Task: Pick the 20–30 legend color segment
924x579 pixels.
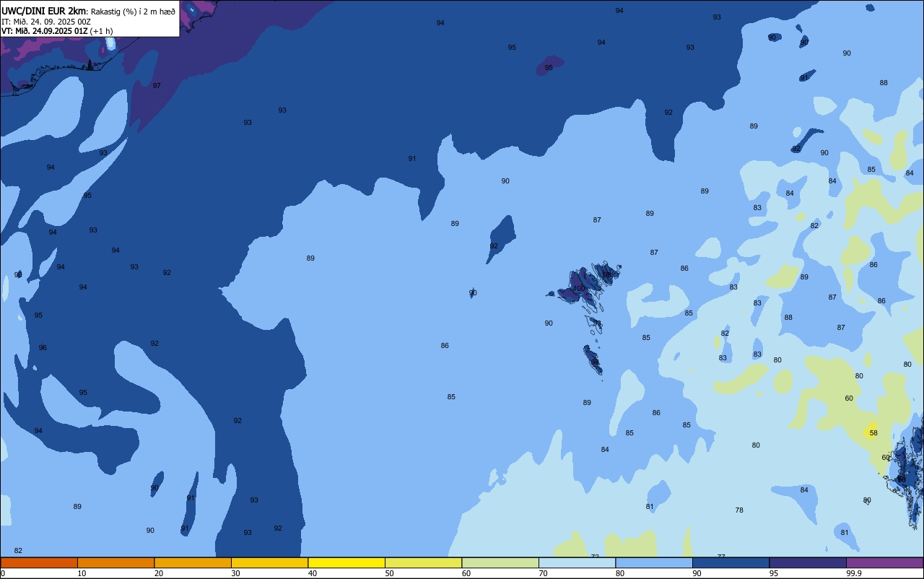Action: pyautogui.click(x=193, y=562)
